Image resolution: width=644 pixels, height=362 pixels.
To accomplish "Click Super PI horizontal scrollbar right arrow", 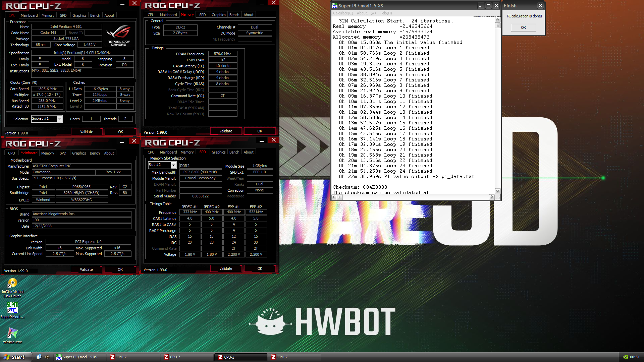I will click(492, 197).
